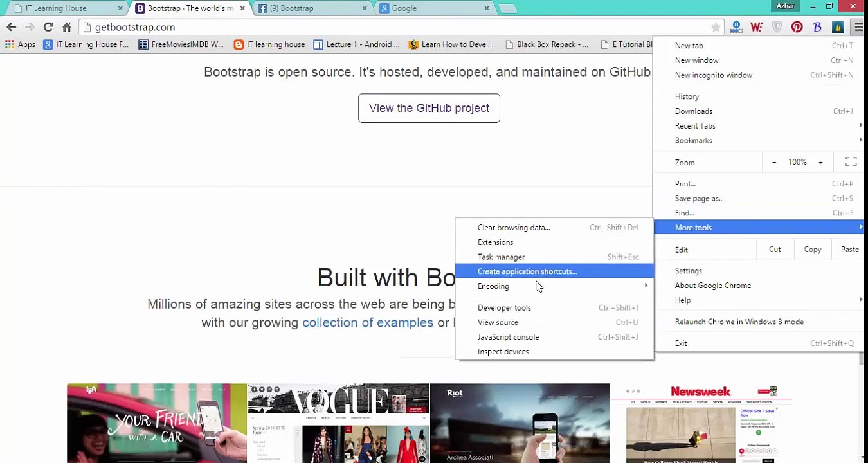Viewport: 868px width, 463px height.
Task: Open a new tab with the tab-strip button
Action: click(x=507, y=8)
